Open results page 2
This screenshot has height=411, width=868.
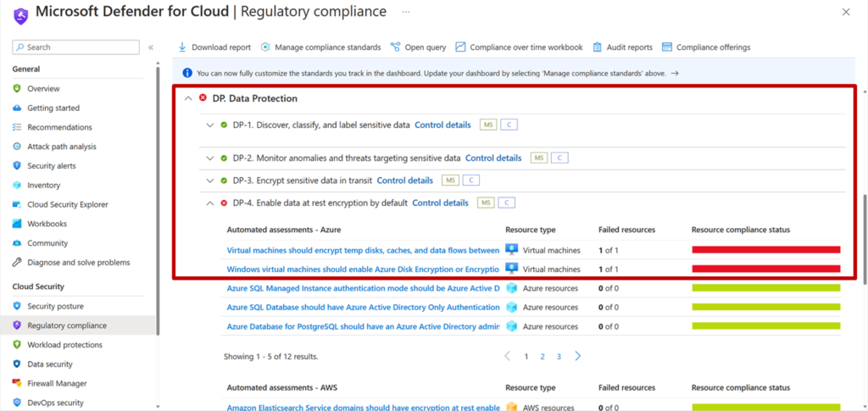coord(542,357)
